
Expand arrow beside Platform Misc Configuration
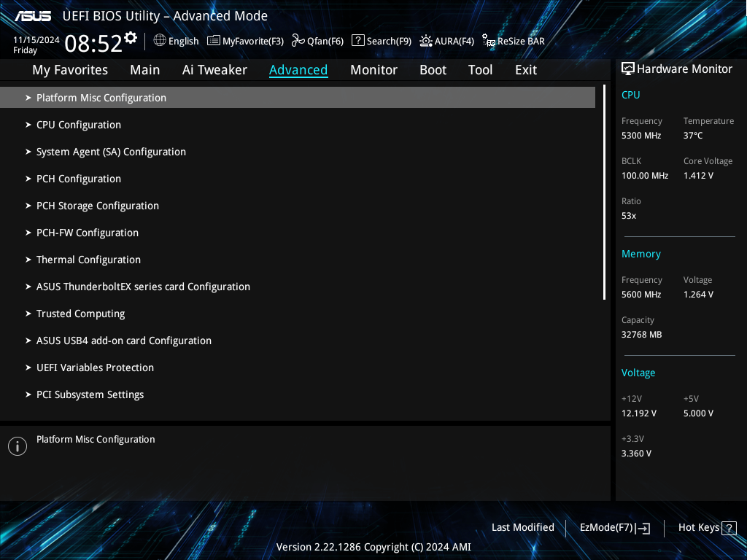point(28,98)
